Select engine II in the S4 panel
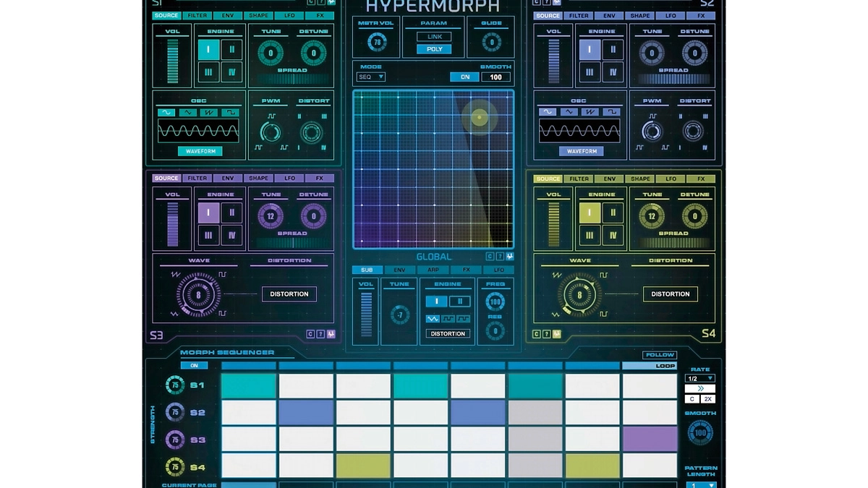 613,213
